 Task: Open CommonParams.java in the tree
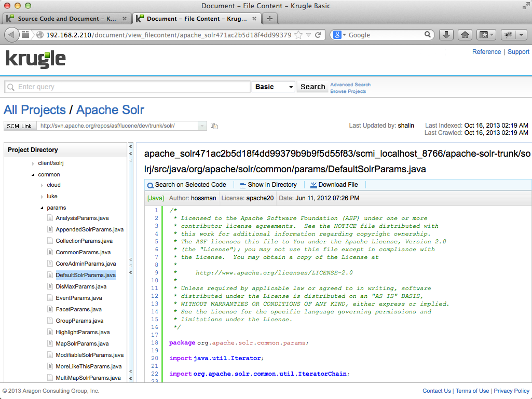click(83, 252)
